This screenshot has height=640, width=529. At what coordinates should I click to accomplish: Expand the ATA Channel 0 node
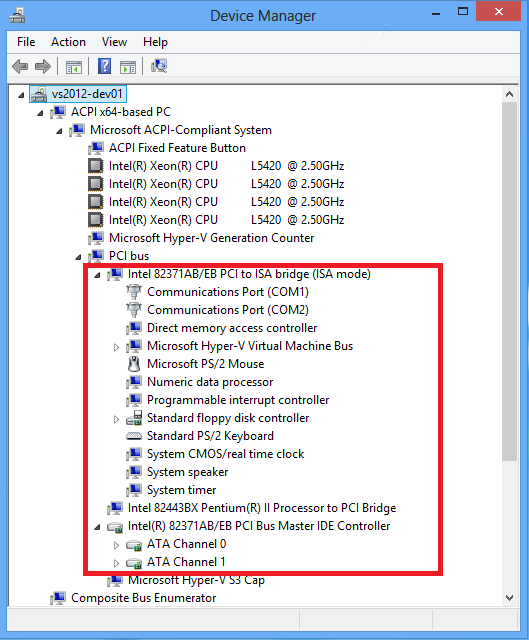(116, 545)
